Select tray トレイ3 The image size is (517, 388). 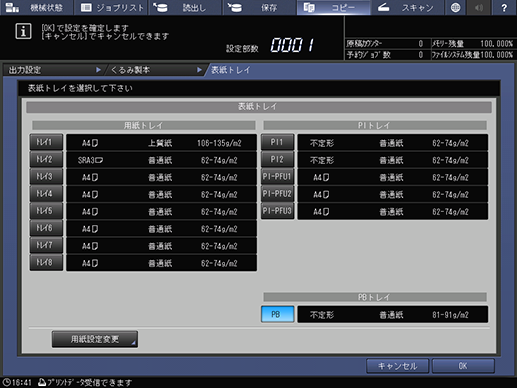46,177
